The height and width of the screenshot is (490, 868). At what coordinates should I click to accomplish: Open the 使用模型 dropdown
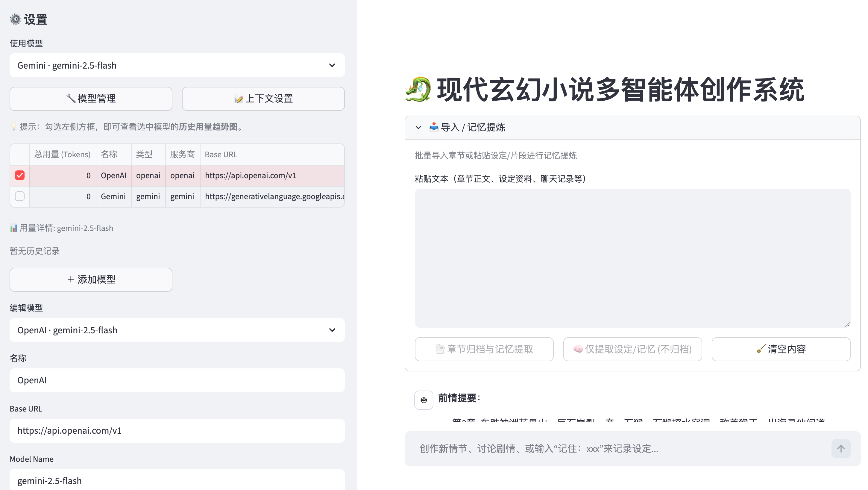[x=177, y=65]
